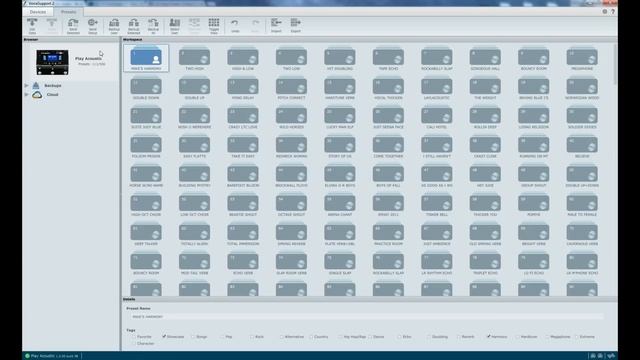Select the BOUNCY ROOM preset in the top row
The image size is (640, 360).
[x=533, y=57]
